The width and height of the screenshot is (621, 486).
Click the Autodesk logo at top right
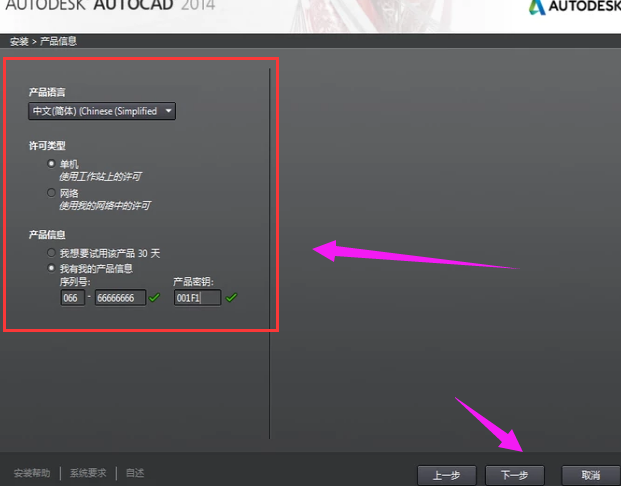pos(574,9)
